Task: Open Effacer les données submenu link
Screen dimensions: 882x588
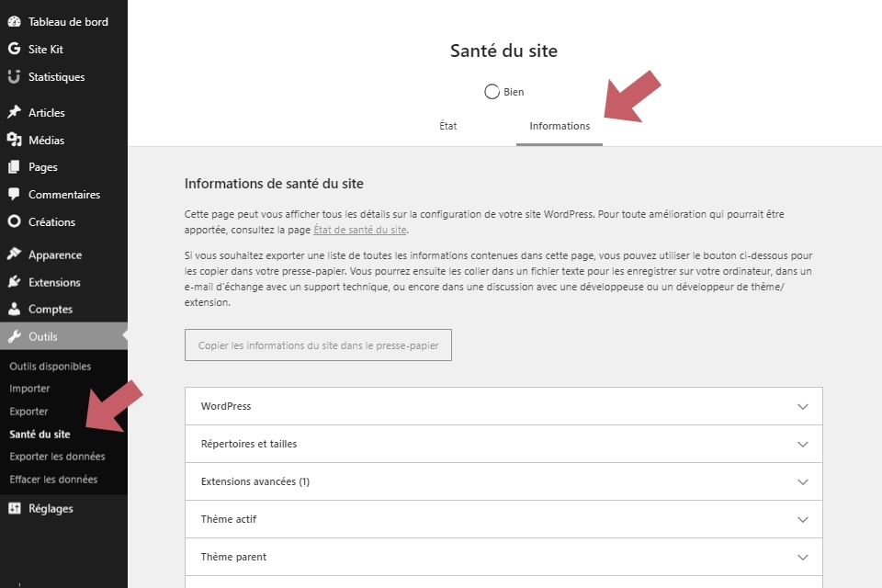Action: pos(53,479)
